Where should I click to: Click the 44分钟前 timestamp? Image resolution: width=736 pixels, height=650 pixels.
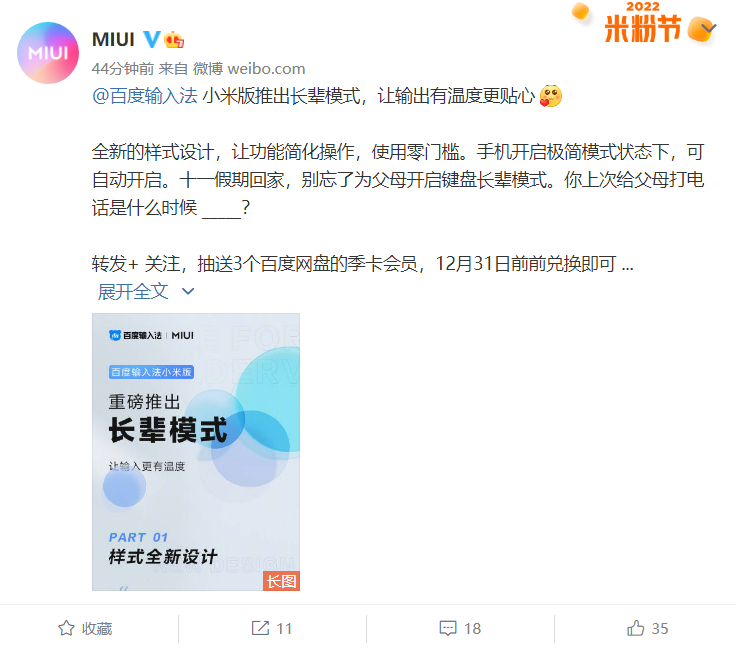pyautogui.click(x=123, y=69)
